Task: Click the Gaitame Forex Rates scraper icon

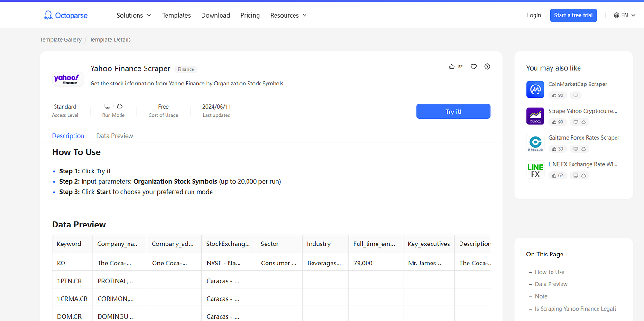Action: pyautogui.click(x=535, y=143)
